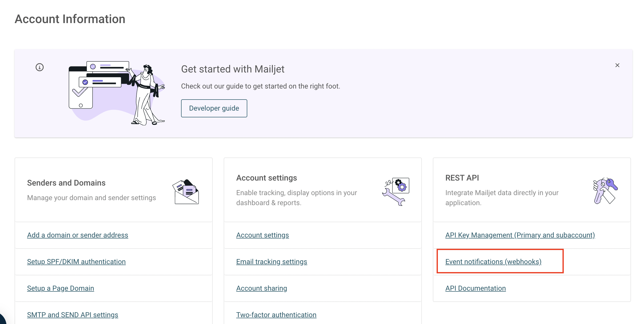Click the Senders and Domains envelope icon
This screenshot has height=324, width=644.
tap(186, 192)
